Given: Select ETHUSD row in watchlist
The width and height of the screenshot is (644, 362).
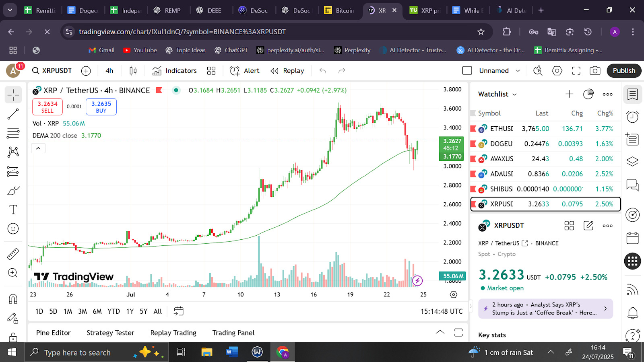Looking at the screenshot, I should coord(545,129).
